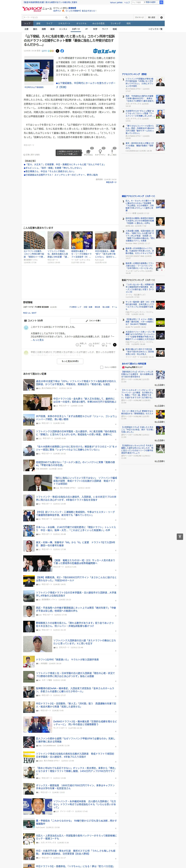Click the search magnifier icon by the keyword field
The image size is (186, 868).
(66, 18)
